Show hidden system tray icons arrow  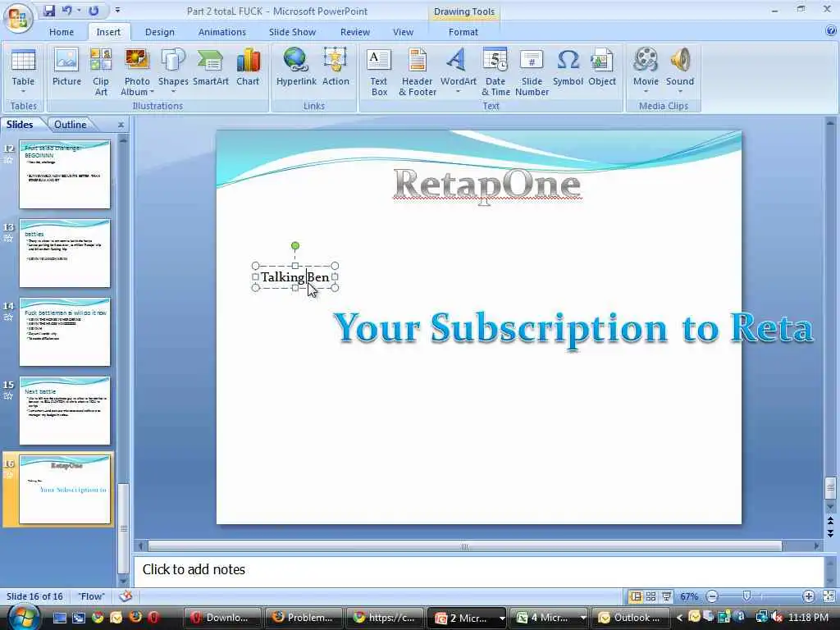click(x=679, y=618)
